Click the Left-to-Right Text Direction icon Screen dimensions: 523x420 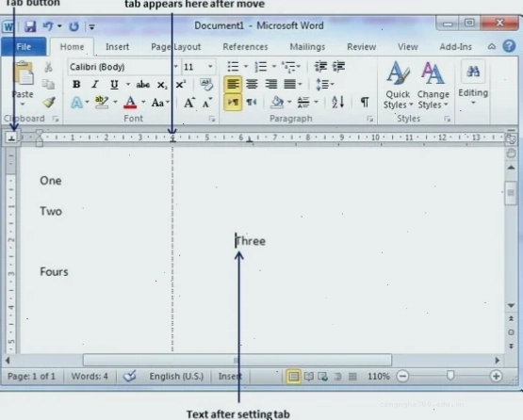233,102
